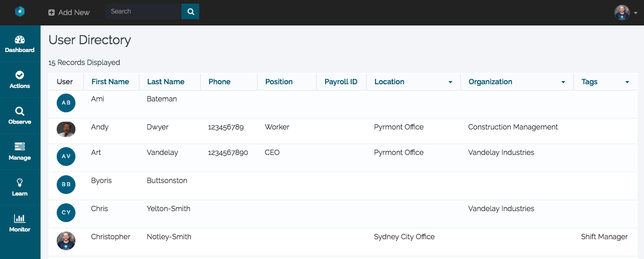Open the Manage sidebar icon
The image size is (644, 259).
(x=20, y=147)
